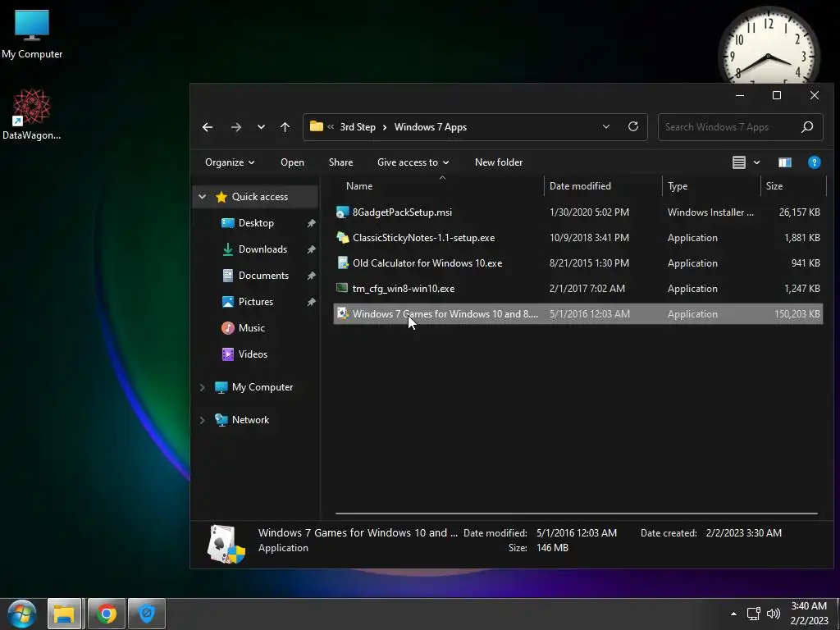Open File Explorer from the taskbar

[x=64, y=614]
